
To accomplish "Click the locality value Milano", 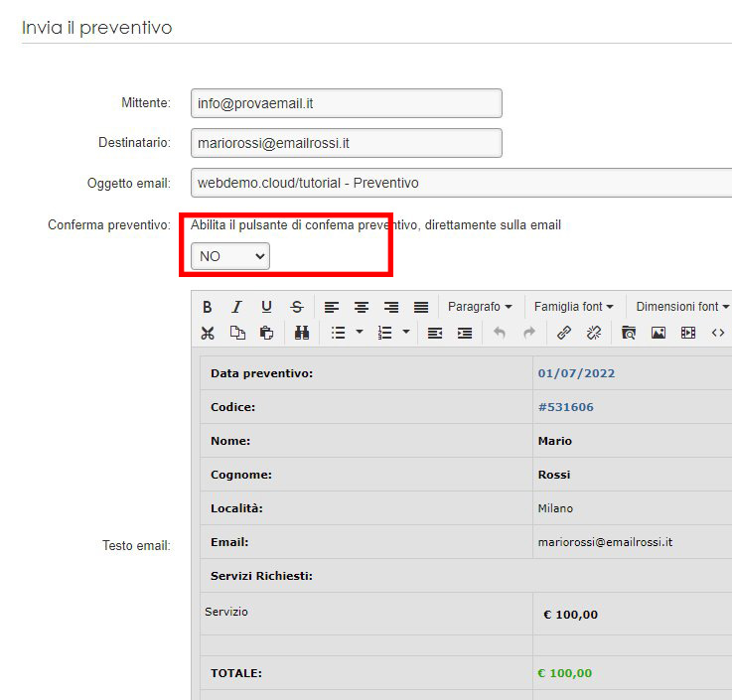I will (x=555, y=508).
